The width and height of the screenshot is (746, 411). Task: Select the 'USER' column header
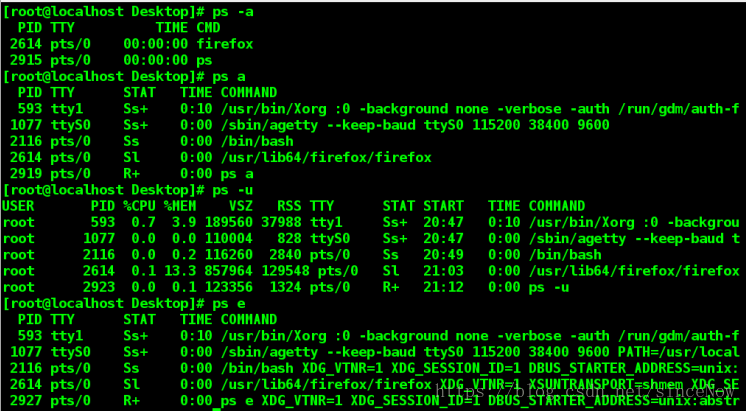pyautogui.click(x=18, y=206)
